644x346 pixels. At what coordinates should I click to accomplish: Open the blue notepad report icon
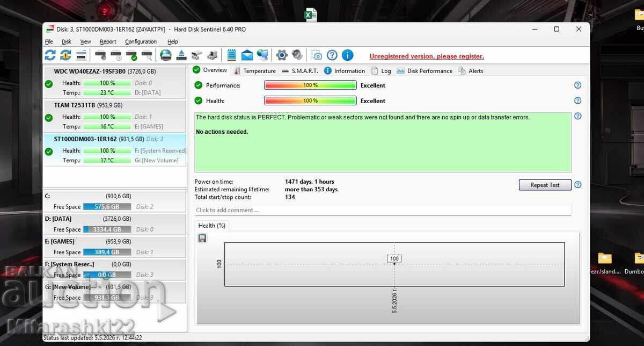point(231,55)
